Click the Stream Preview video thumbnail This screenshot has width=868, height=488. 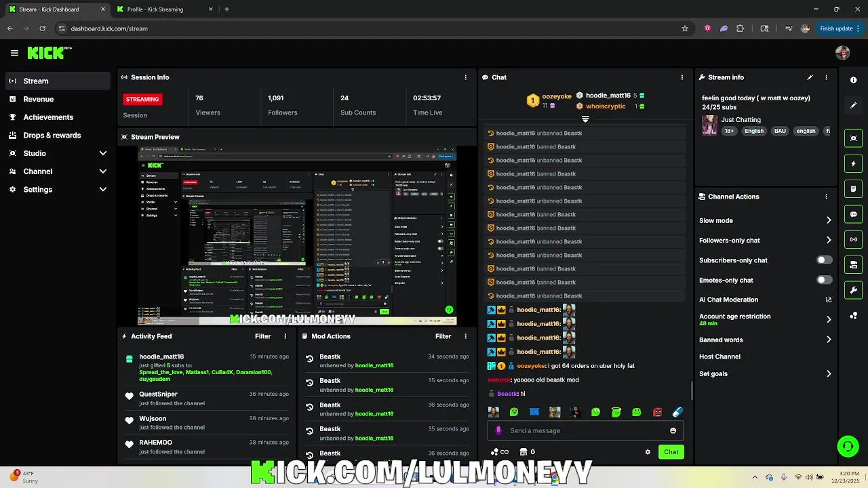297,237
